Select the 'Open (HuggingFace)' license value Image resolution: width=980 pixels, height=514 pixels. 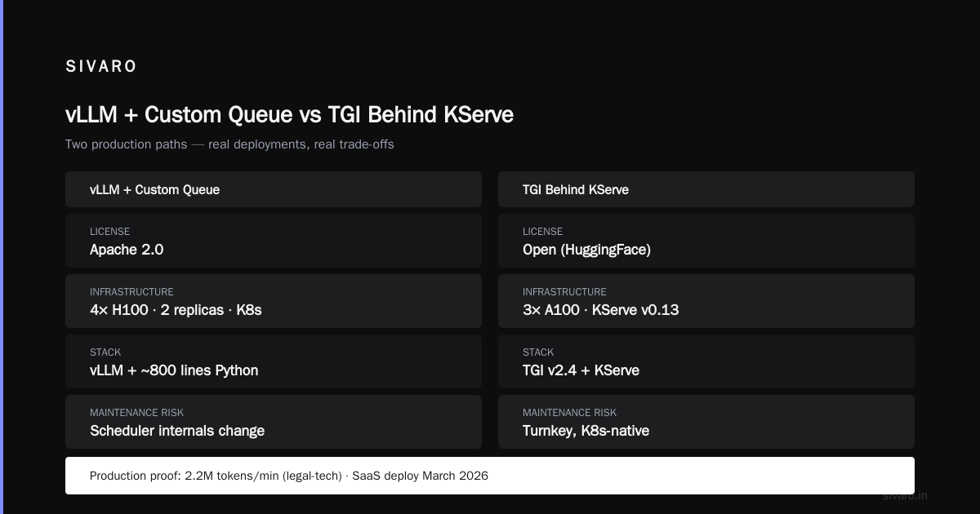tap(586, 250)
